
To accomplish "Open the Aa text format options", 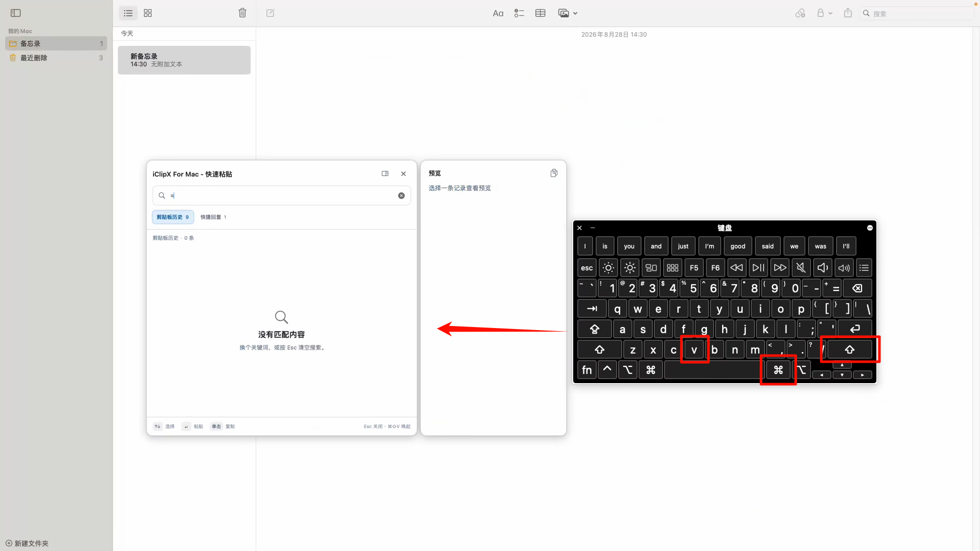I will [x=498, y=13].
